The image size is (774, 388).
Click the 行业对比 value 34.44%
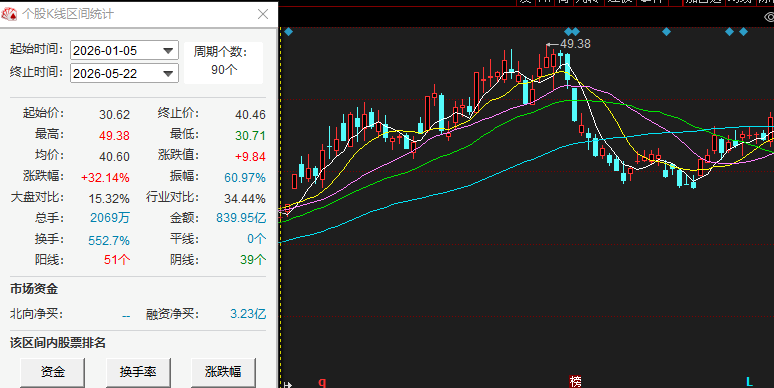click(x=245, y=199)
